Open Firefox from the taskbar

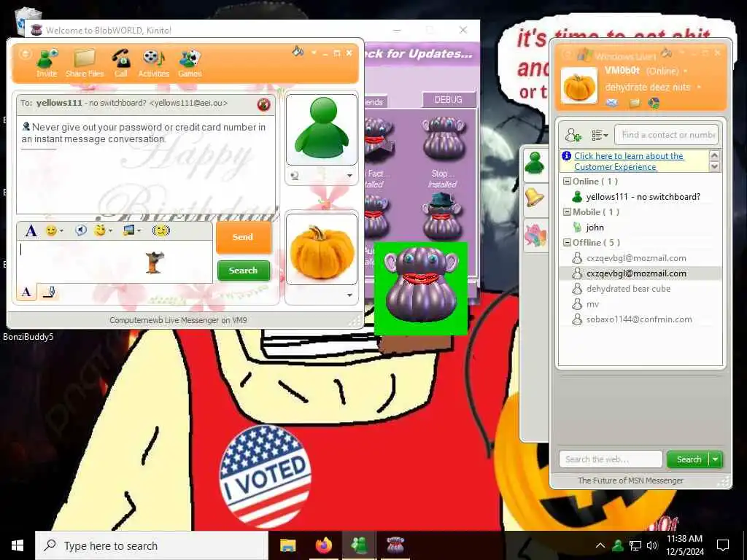click(323, 545)
